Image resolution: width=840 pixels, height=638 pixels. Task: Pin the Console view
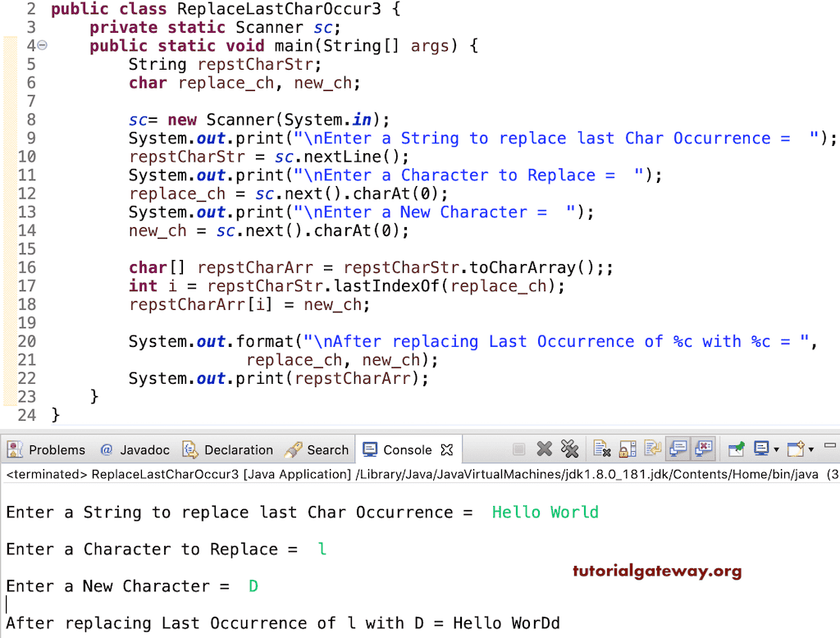735,449
